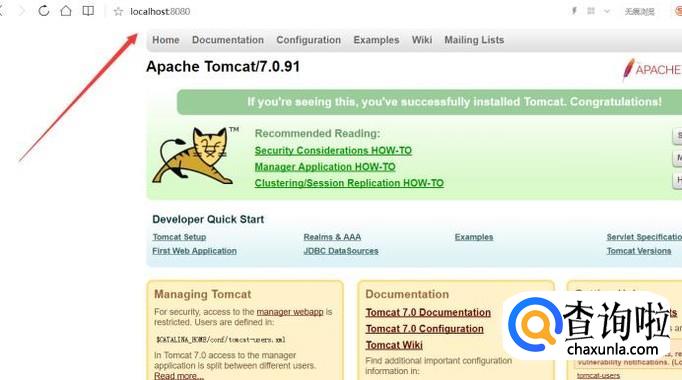Screen dimensions: 682x380
Task: Click the Apache Tomcat/7.0.91 heading
Action: pos(223,67)
